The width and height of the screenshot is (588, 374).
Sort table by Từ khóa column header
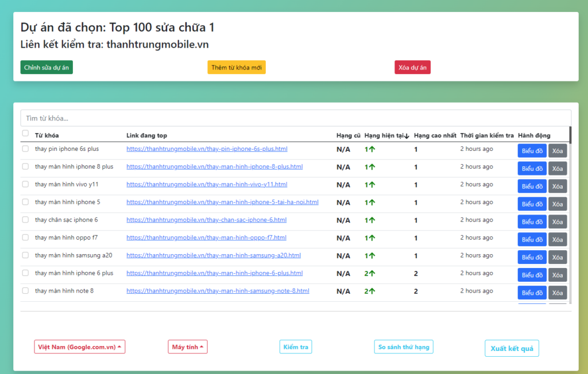pyautogui.click(x=47, y=135)
